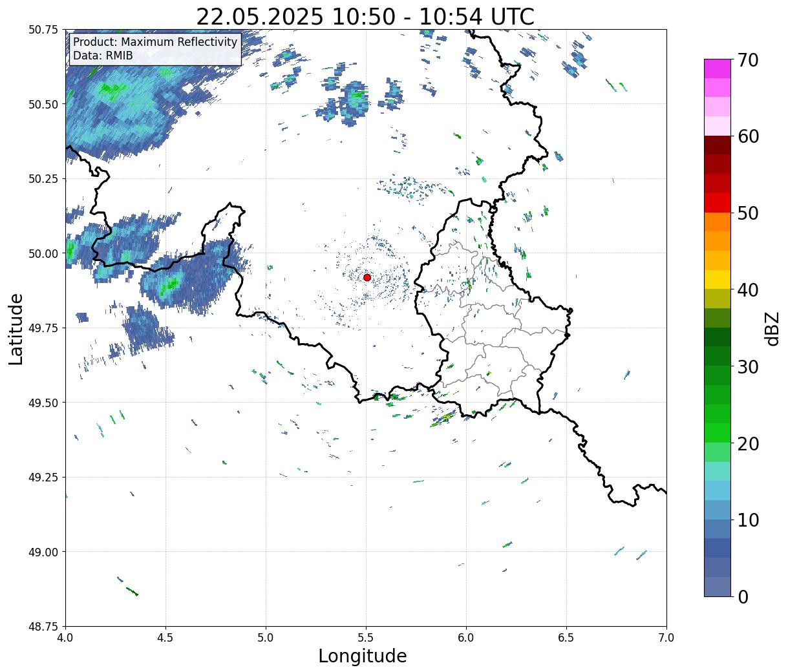Click the 'Latitude' axis label

click(16, 329)
